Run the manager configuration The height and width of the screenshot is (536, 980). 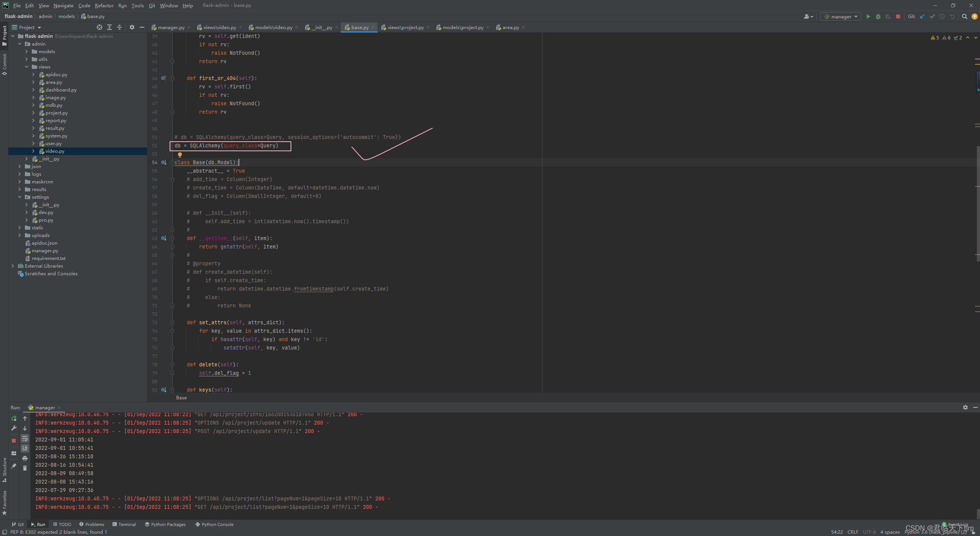point(868,16)
